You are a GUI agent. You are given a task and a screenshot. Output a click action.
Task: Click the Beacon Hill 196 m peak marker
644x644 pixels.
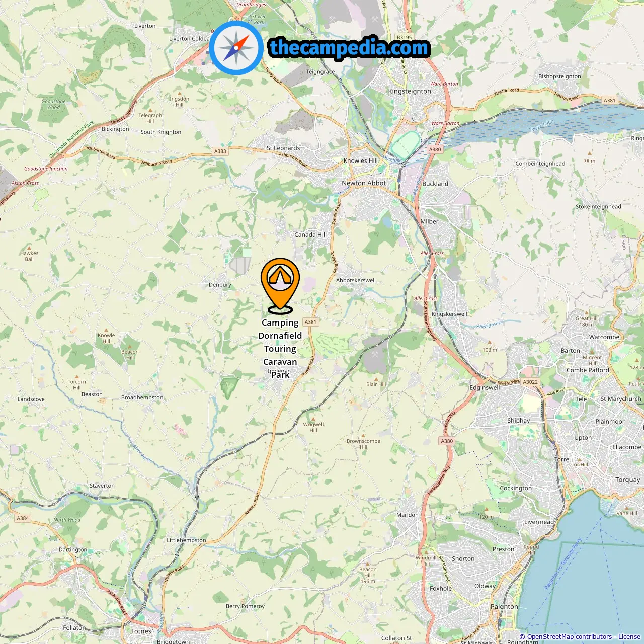coord(368,565)
